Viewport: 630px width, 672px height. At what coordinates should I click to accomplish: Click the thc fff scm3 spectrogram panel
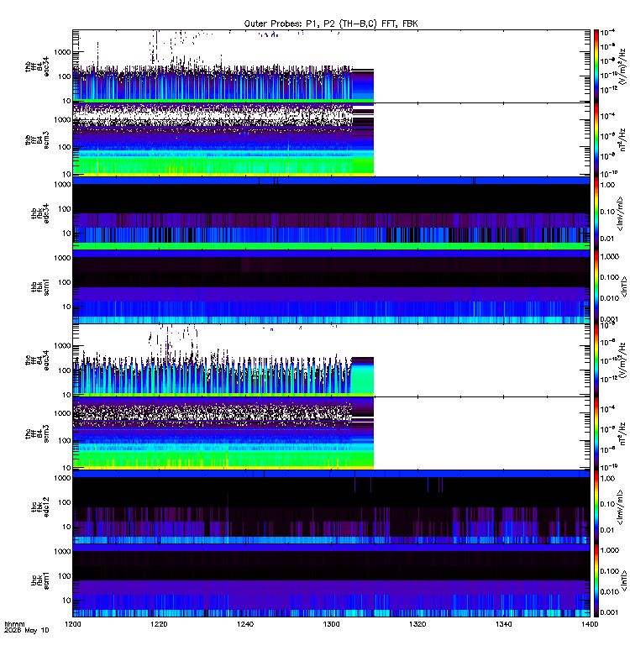[x=331, y=433]
